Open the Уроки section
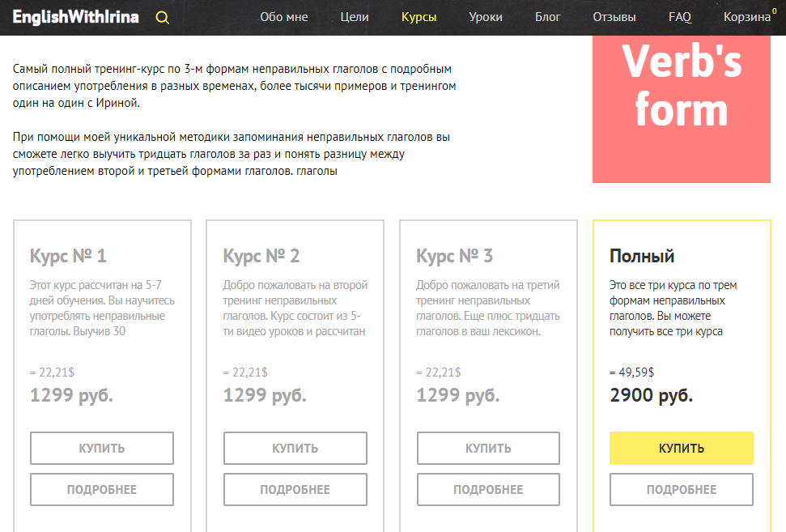Viewport: 786px width, 532px height. [x=485, y=16]
